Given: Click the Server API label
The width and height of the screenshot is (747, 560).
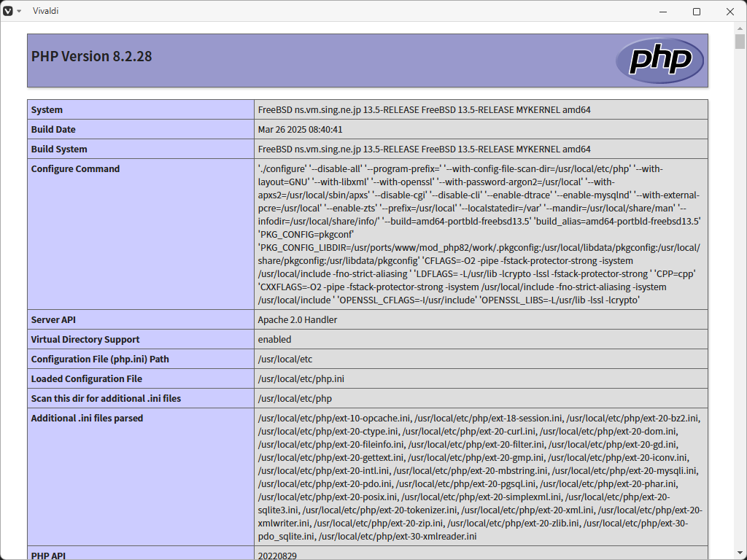Looking at the screenshot, I should (x=53, y=319).
